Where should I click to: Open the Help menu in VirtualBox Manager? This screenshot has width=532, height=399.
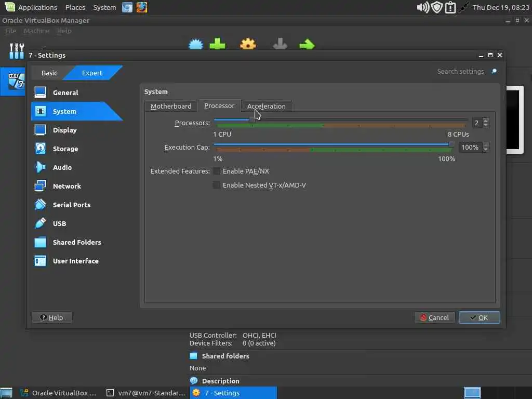tap(64, 31)
